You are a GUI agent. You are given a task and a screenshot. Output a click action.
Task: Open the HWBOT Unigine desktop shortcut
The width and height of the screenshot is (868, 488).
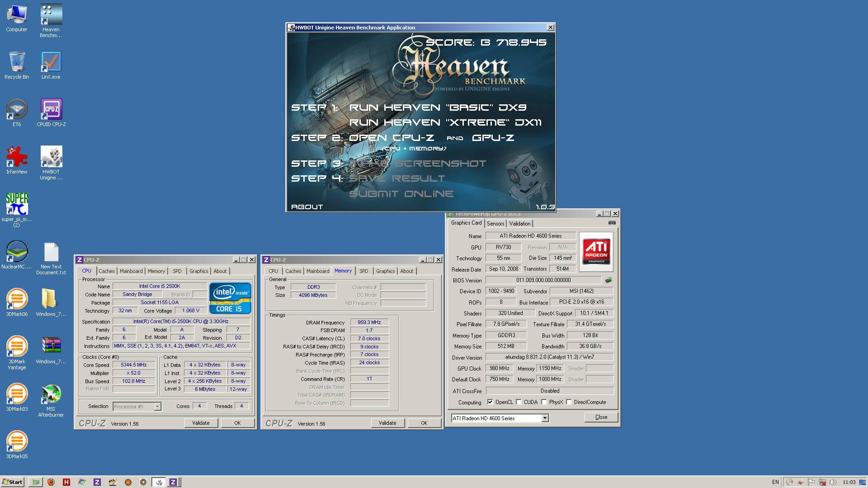[x=51, y=163]
